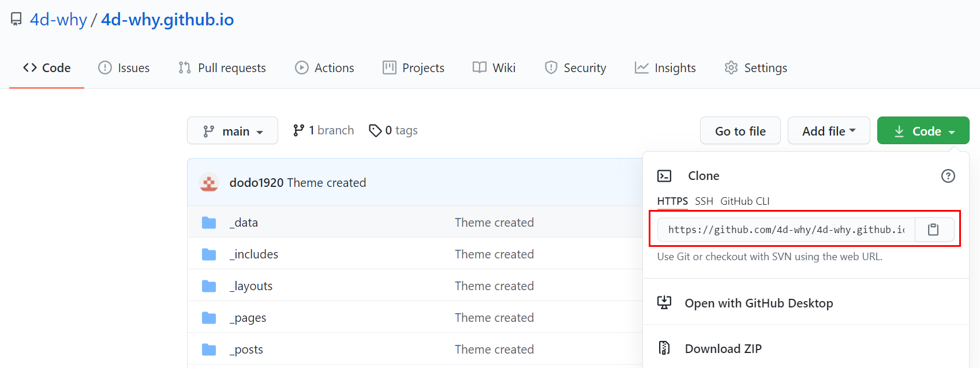Click the Go to file button

(740, 131)
